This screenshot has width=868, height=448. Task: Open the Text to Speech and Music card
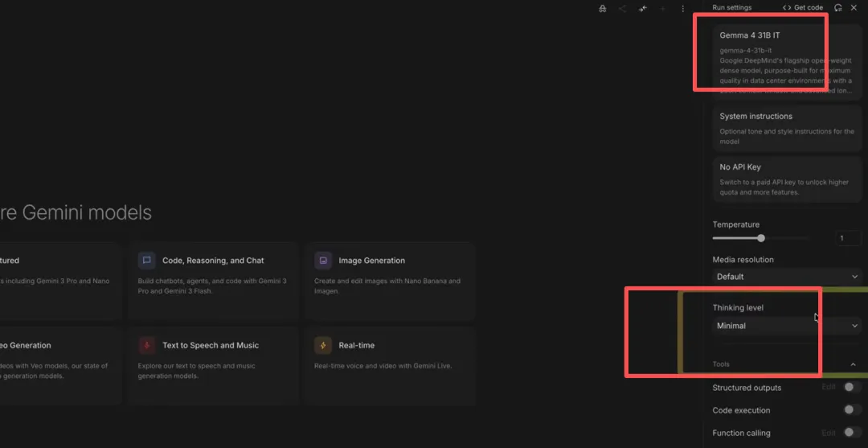213,366
